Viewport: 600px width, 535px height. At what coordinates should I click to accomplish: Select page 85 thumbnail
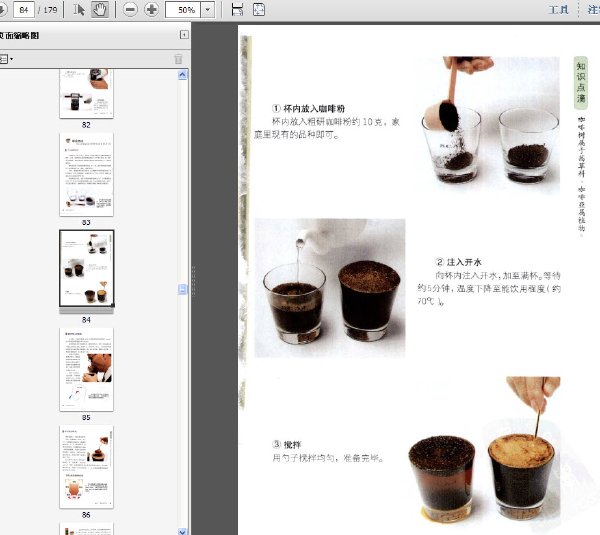click(86, 369)
